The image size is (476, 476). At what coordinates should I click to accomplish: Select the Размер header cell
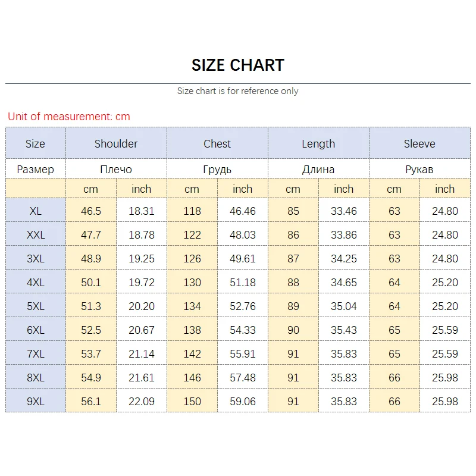click(x=36, y=170)
